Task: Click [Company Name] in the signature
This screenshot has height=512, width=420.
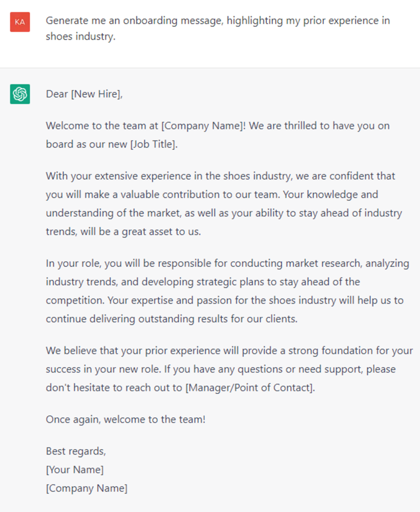Action: point(86,488)
